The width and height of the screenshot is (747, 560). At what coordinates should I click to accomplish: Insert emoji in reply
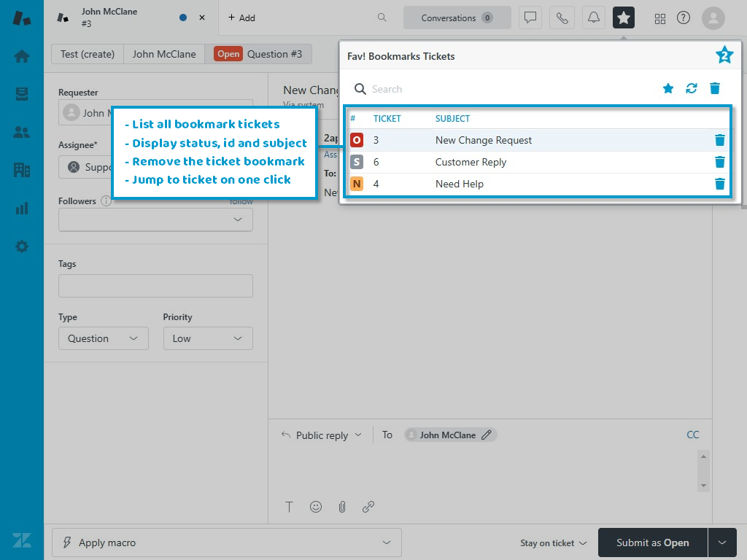point(316,507)
